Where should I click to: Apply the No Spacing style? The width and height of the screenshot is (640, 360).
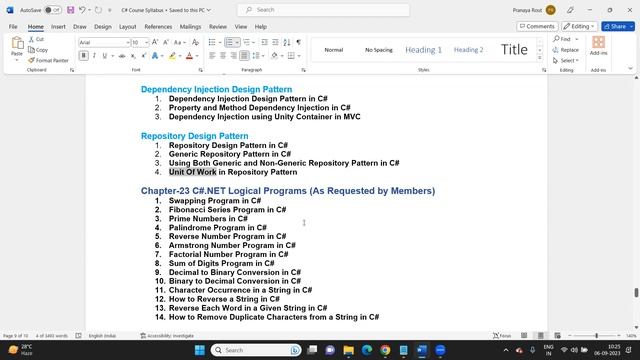378,50
